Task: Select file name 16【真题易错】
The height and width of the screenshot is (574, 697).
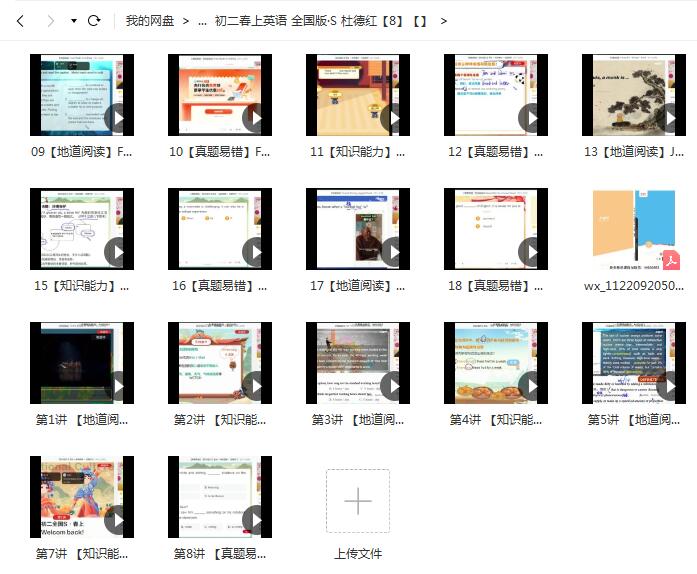Action: 220,286
